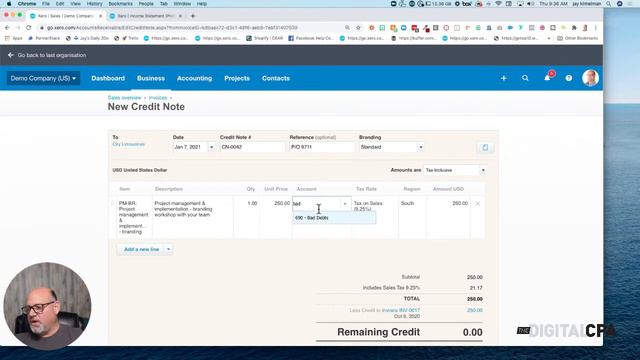This screenshot has width=640, height=360.
Task: Click the Add a new line button
Action: click(141, 249)
